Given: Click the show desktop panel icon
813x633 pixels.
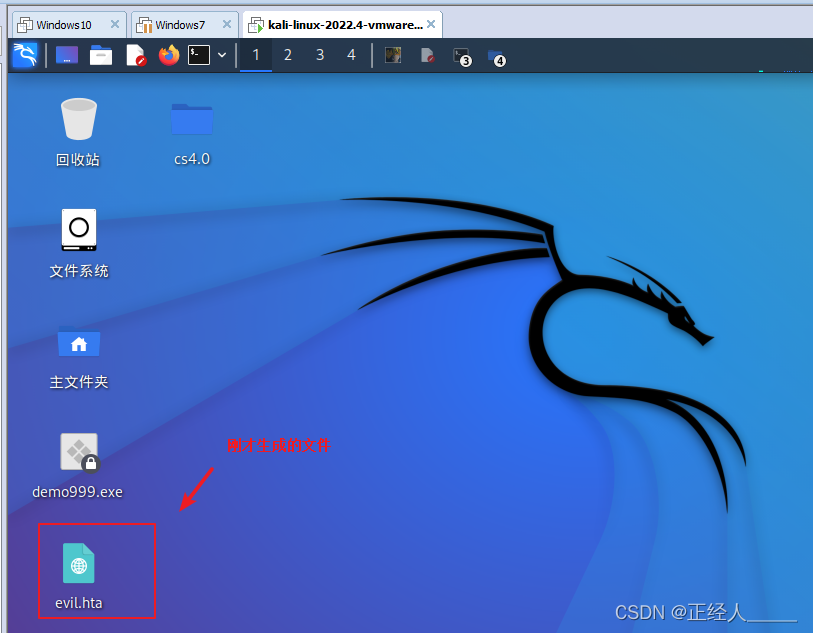Looking at the screenshot, I should (x=67, y=55).
